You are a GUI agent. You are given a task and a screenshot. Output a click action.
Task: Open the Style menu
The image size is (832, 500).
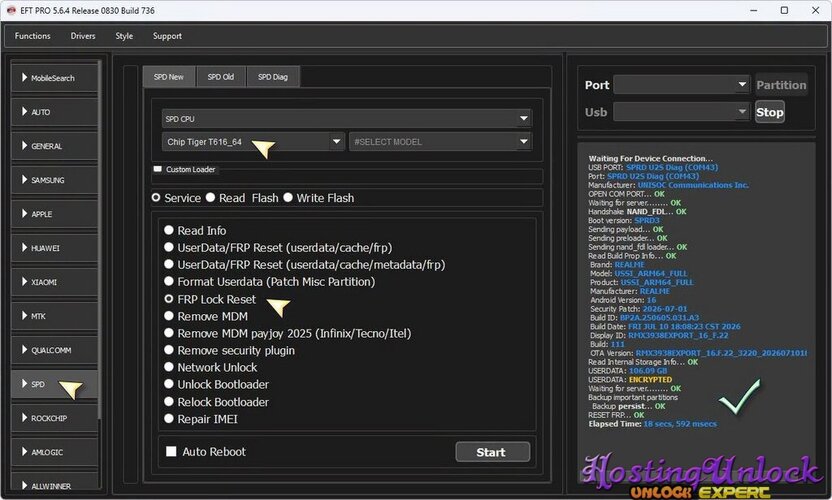(x=124, y=36)
